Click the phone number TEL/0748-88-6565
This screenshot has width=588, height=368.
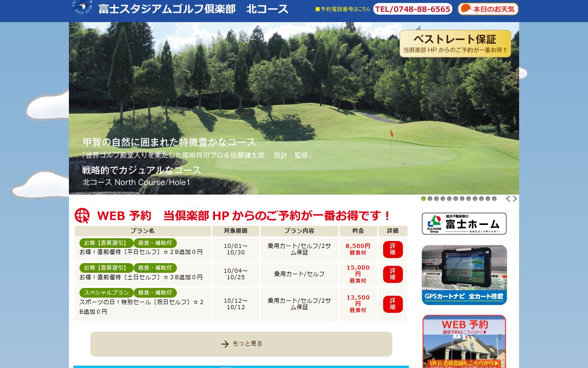(x=413, y=9)
